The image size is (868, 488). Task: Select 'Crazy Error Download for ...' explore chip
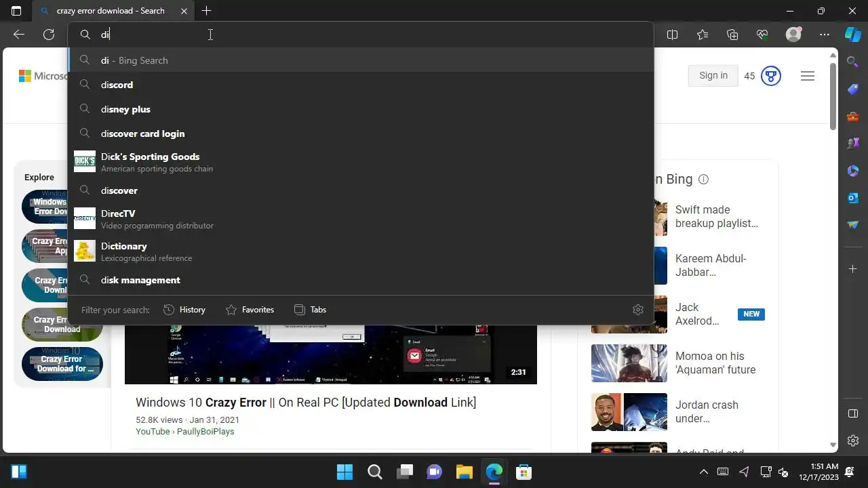pyautogui.click(x=62, y=364)
